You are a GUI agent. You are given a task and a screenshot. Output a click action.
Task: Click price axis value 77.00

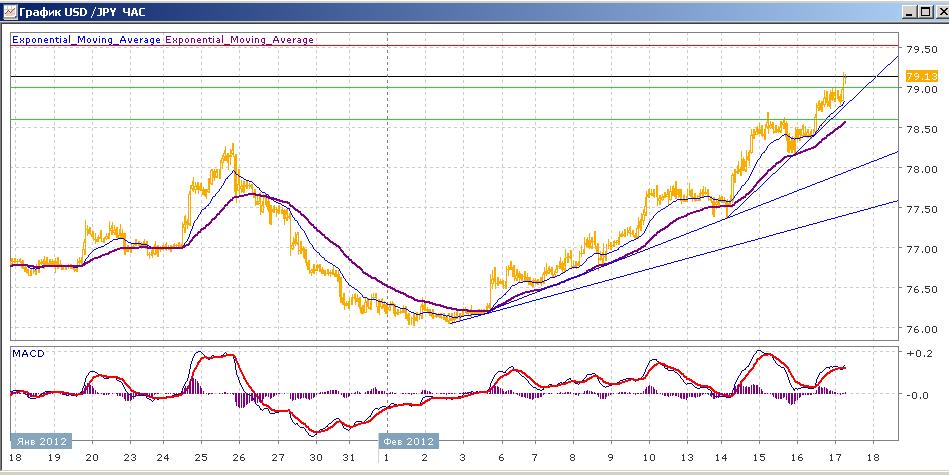(921, 249)
